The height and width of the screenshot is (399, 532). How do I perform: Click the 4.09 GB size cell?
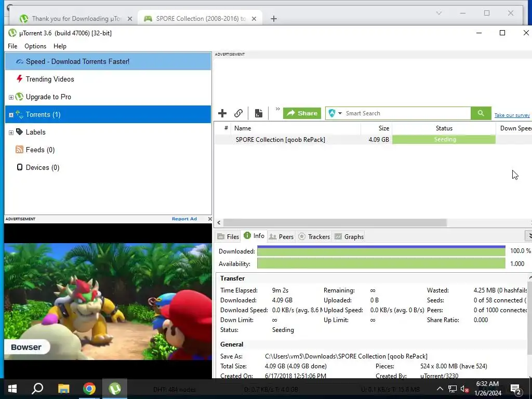tap(379, 139)
